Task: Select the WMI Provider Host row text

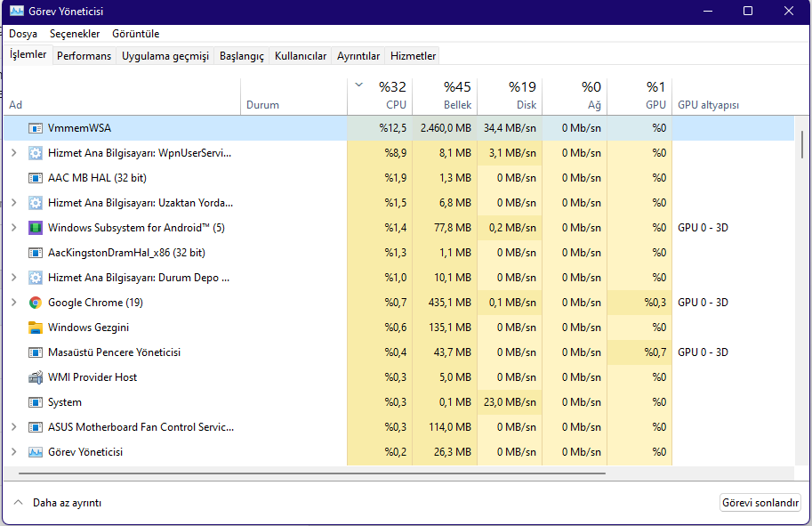Action: click(x=92, y=377)
